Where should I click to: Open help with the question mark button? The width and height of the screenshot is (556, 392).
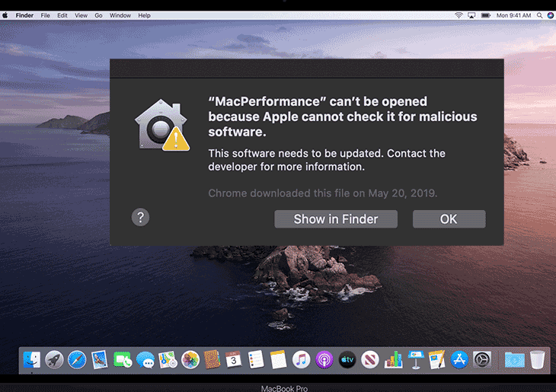point(140,217)
